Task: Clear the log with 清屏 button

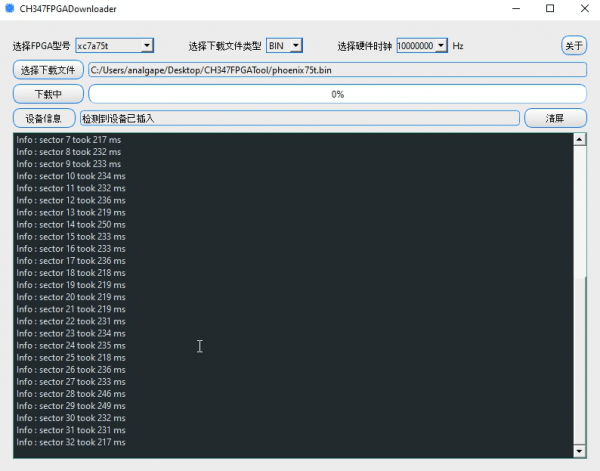Action: click(554, 118)
